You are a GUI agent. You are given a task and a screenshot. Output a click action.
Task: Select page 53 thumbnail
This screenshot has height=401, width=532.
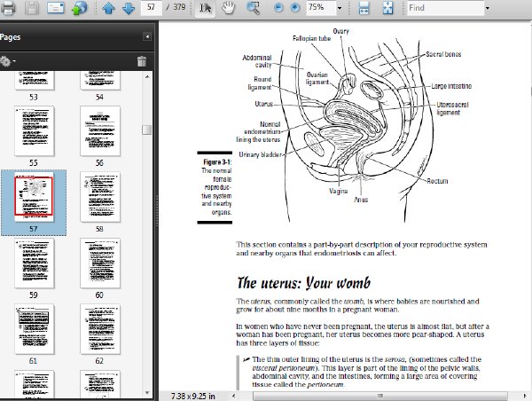pyautogui.click(x=35, y=81)
